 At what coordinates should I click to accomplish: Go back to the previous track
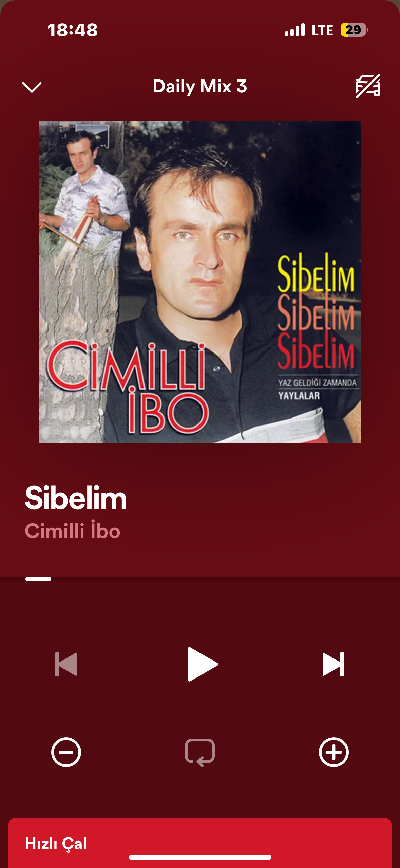pos(66,664)
